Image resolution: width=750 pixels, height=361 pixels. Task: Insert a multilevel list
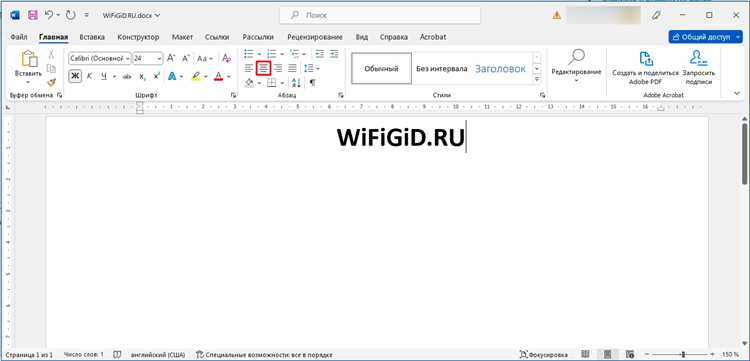[295, 54]
